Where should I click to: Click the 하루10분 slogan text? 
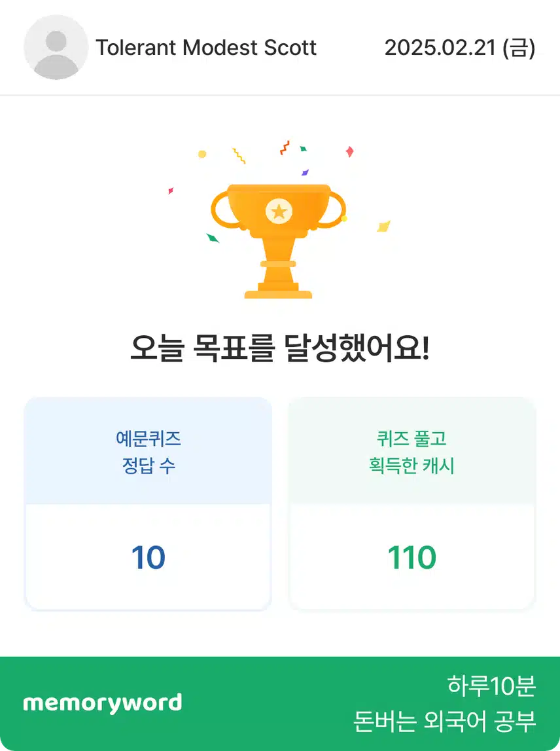(x=491, y=686)
